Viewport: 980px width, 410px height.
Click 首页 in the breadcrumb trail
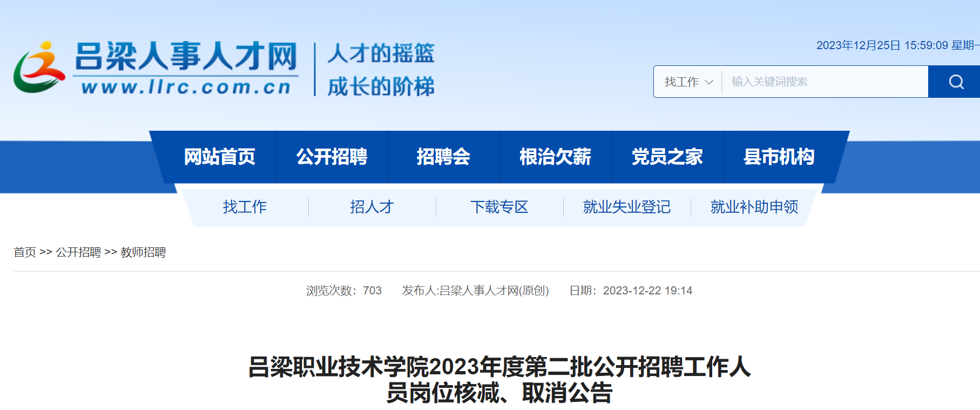25,252
